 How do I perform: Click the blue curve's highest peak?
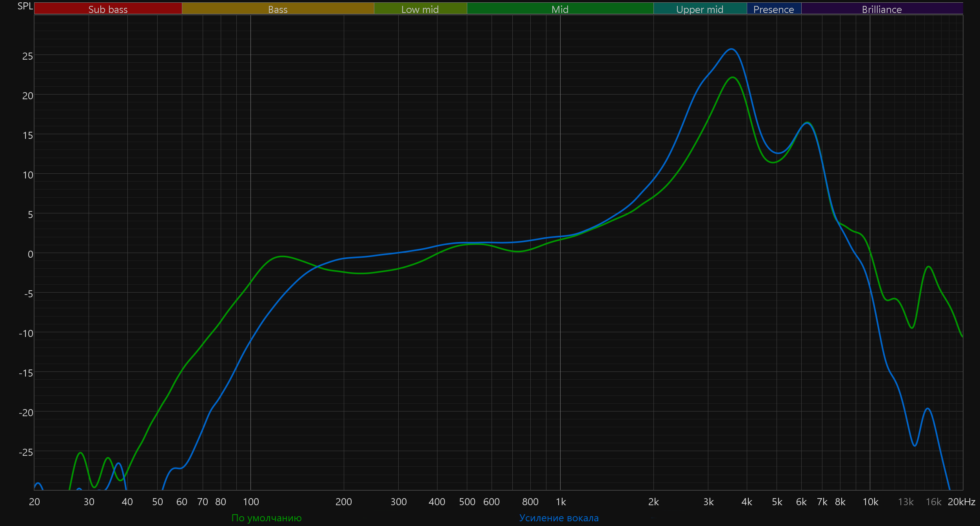click(x=731, y=49)
